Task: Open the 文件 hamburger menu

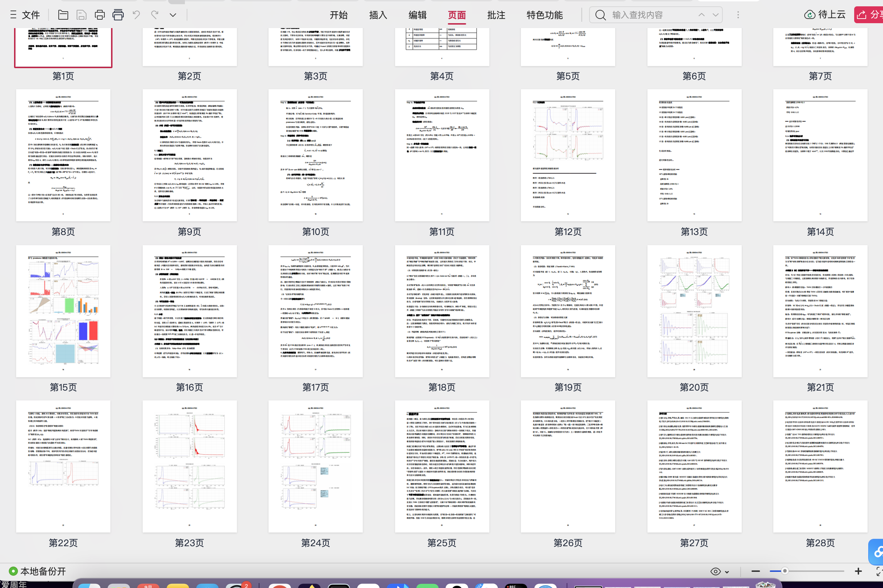Action: [25, 15]
